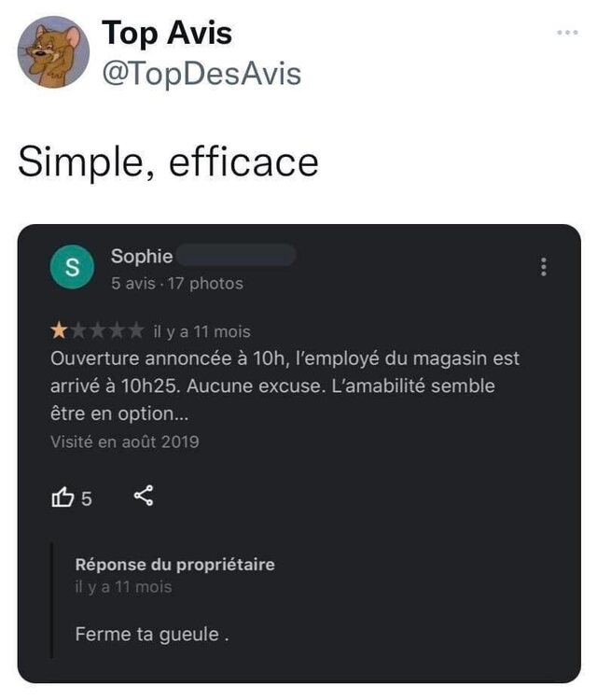Click the owner's reply "Ferme ta gueule"
This screenshot has width=597, height=700.
click(151, 635)
